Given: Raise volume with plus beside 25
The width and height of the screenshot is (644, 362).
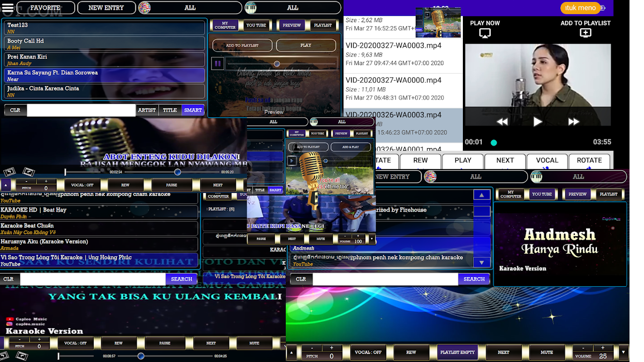Looking at the screenshot, I should [602, 348].
